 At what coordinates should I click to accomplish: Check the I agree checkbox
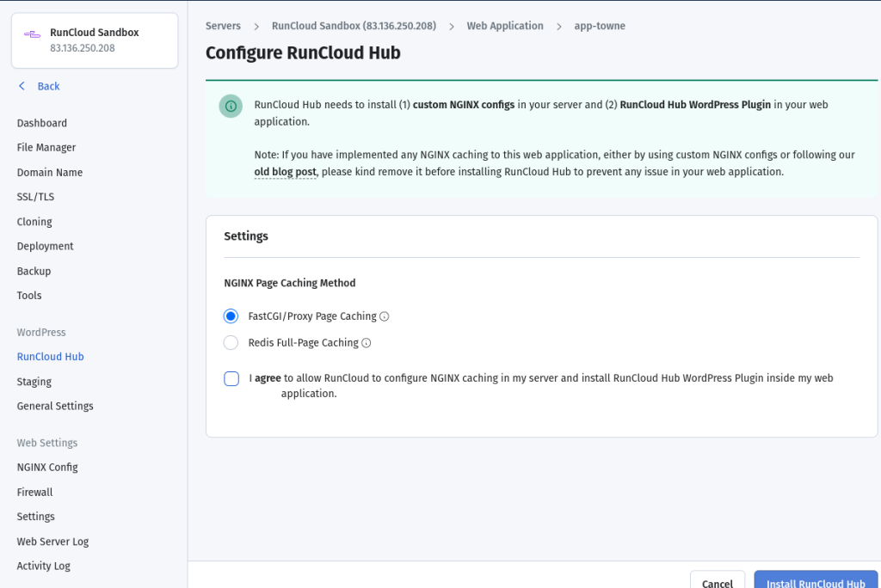(x=231, y=378)
